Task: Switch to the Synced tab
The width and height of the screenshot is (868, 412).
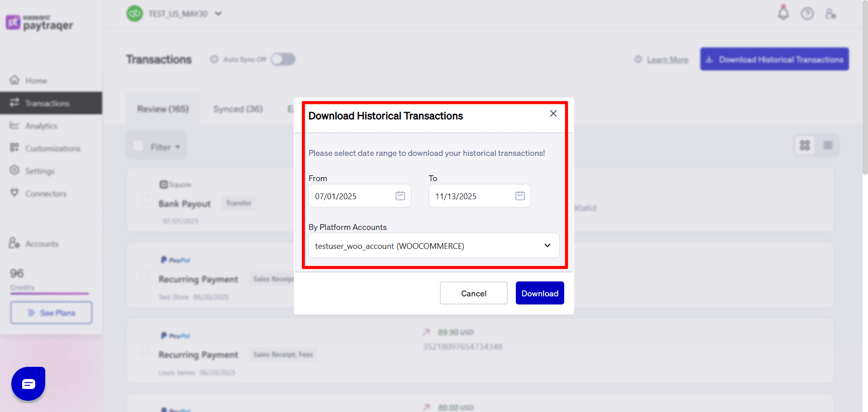Action: click(238, 108)
